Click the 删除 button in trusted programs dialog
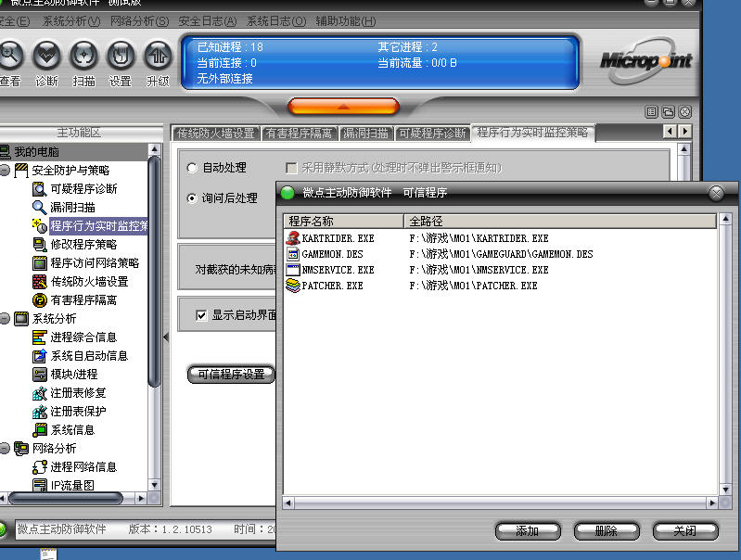The width and height of the screenshot is (741, 560). click(x=607, y=531)
